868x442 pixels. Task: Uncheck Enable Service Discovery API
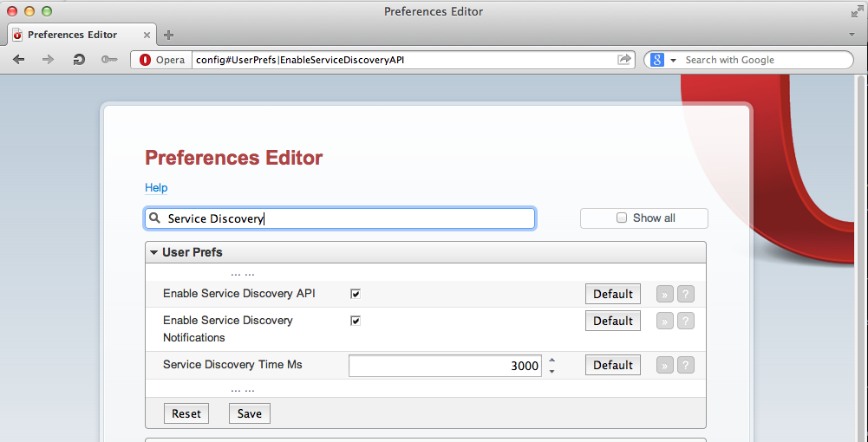pos(356,294)
